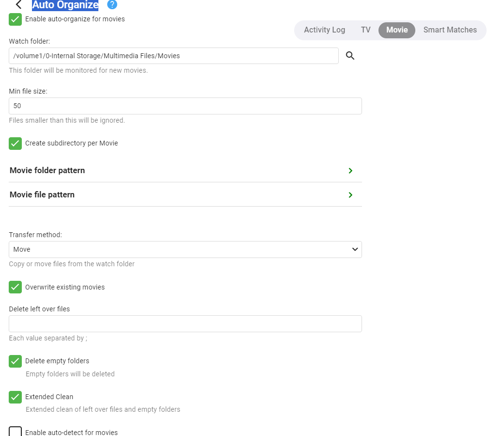This screenshot has width=504, height=436.
Task: Click 'Empty folders will be deleted' text
Action: pyautogui.click(x=70, y=374)
